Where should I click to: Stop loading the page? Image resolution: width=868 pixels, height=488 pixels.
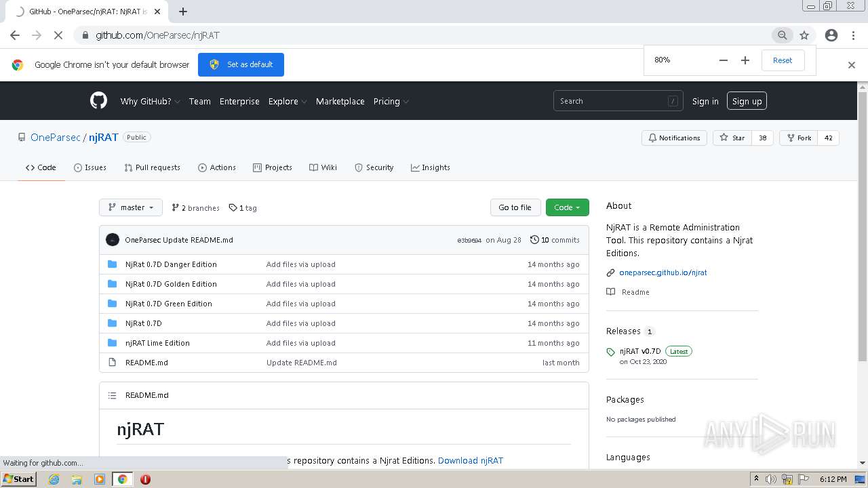coord(58,35)
